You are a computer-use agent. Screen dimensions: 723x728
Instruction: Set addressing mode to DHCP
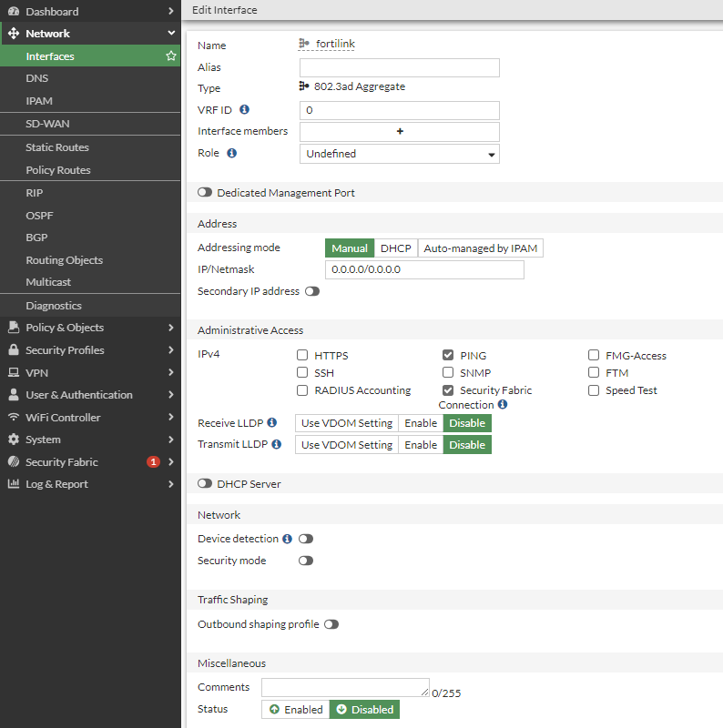click(x=395, y=248)
